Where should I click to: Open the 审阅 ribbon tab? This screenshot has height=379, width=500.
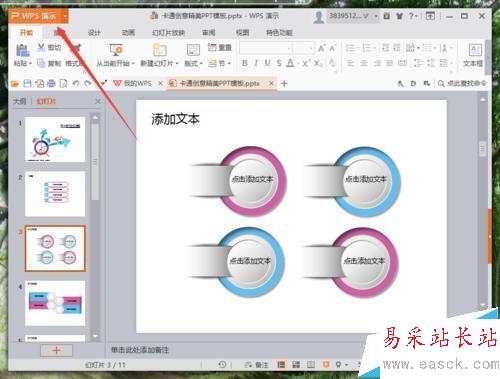[x=209, y=33]
